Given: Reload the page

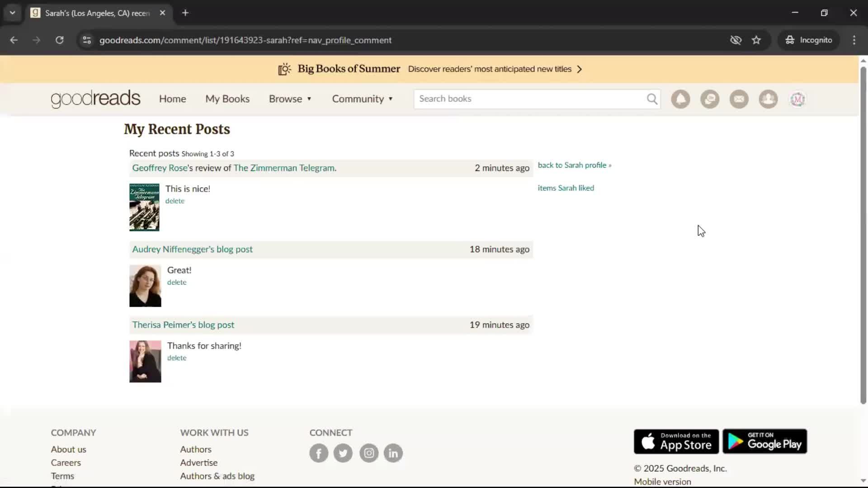Looking at the screenshot, I should point(59,40).
